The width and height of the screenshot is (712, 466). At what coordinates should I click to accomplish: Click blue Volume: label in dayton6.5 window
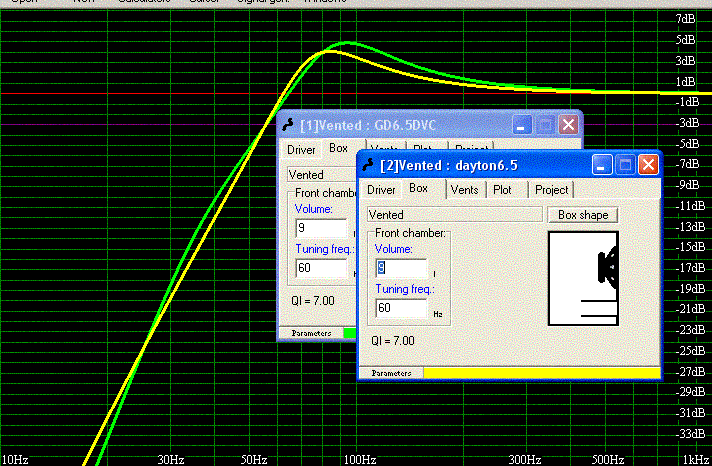(393, 249)
